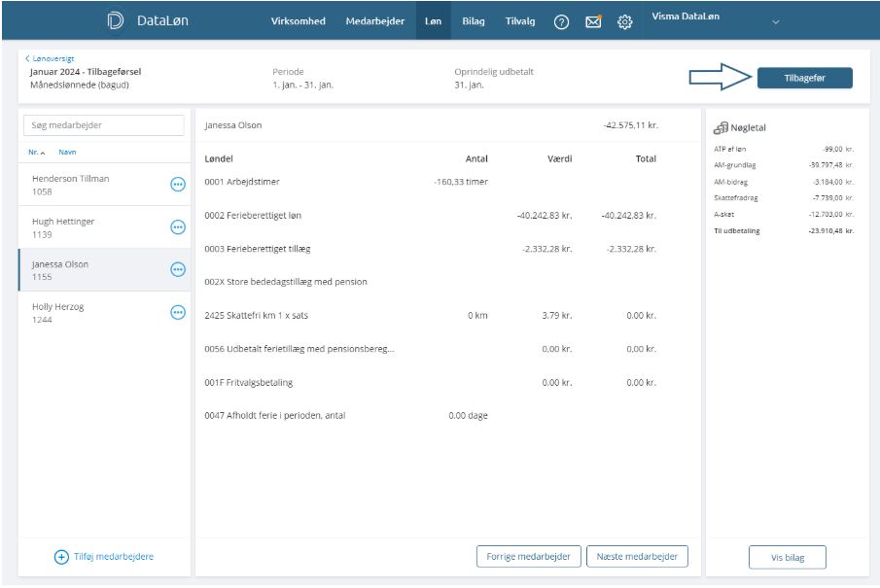The height and width of the screenshot is (588, 880).
Task: Open the Virksomhed menu
Action: point(298,20)
